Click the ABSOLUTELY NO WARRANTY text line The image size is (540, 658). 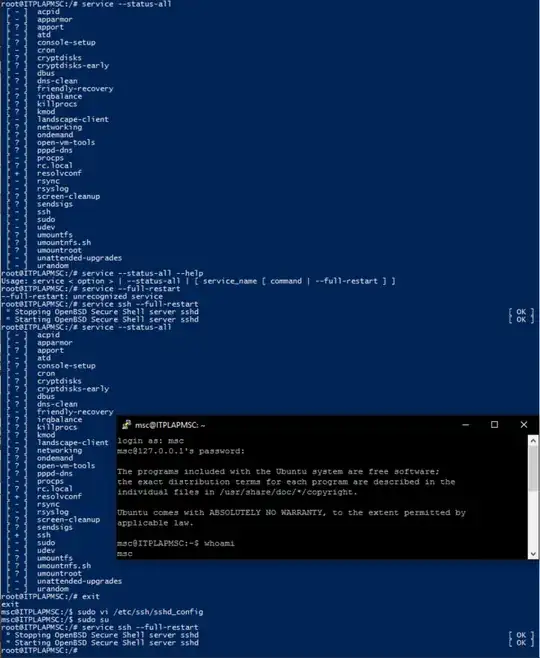(292, 513)
